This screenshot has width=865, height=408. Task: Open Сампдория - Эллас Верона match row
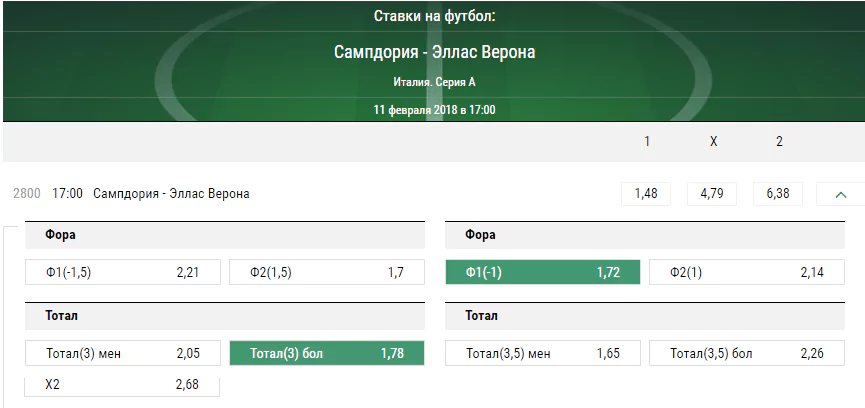[171, 194]
